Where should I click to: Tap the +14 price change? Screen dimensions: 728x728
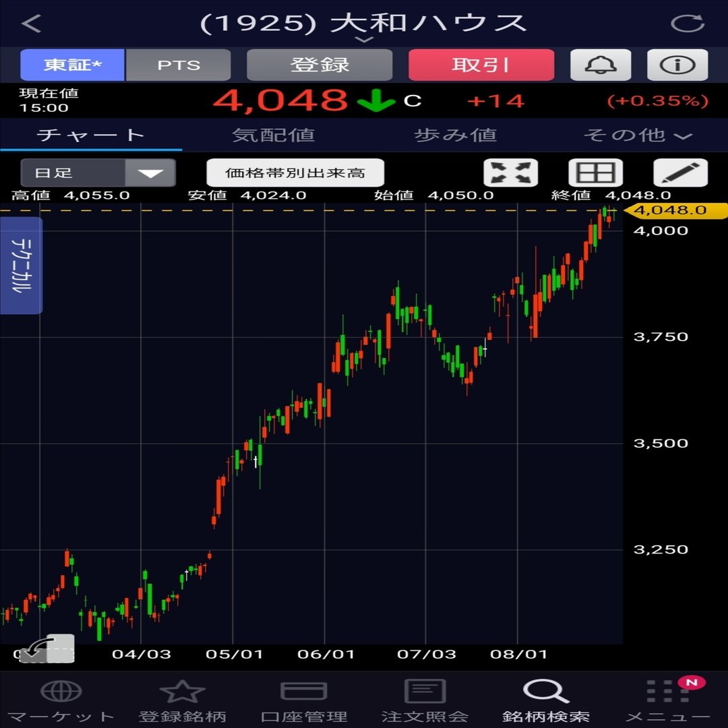coord(496,100)
